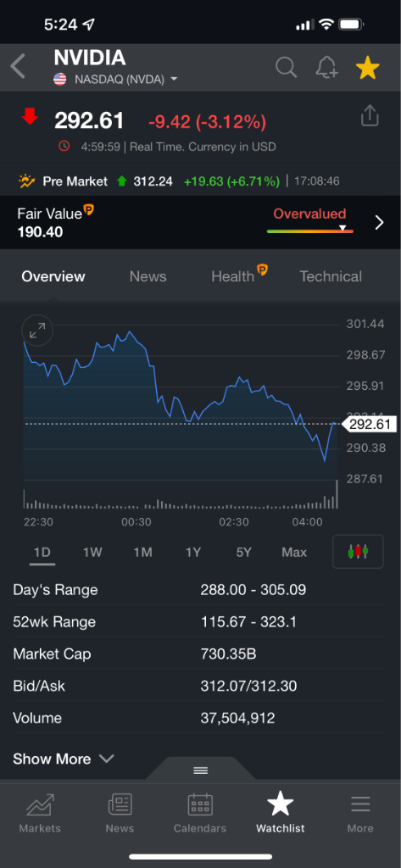Select the 1W chart range
This screenshot has height=868, width=401.
(x=92, y=552)
